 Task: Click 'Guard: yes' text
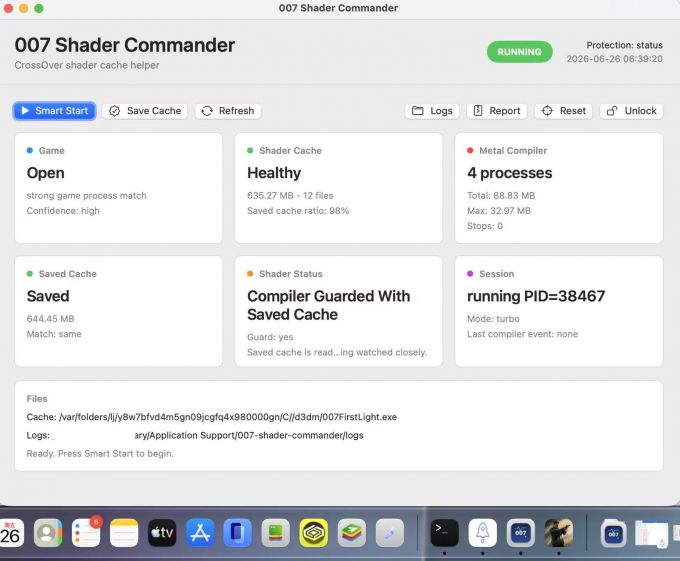[270, 337]
